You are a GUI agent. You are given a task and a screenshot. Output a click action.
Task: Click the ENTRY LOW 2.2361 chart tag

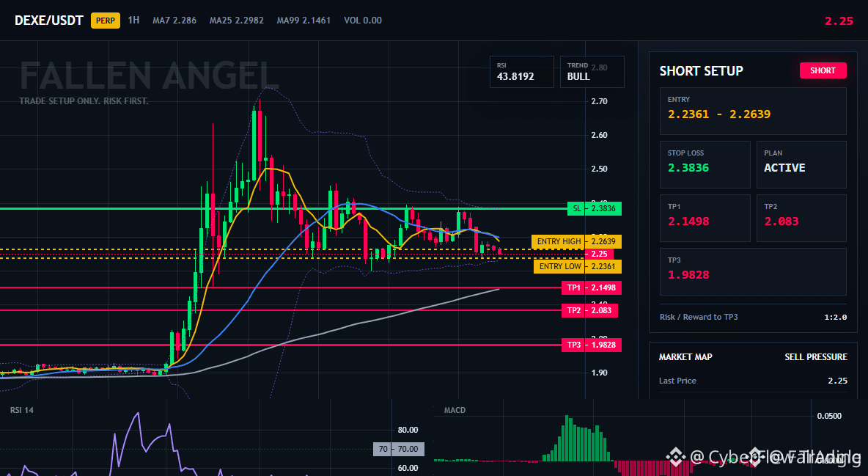(578, 266)
